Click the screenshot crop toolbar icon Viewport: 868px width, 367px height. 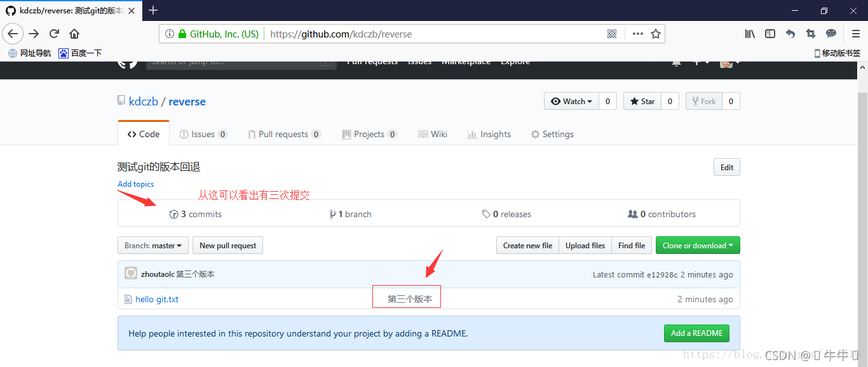[x=811, y=34]
